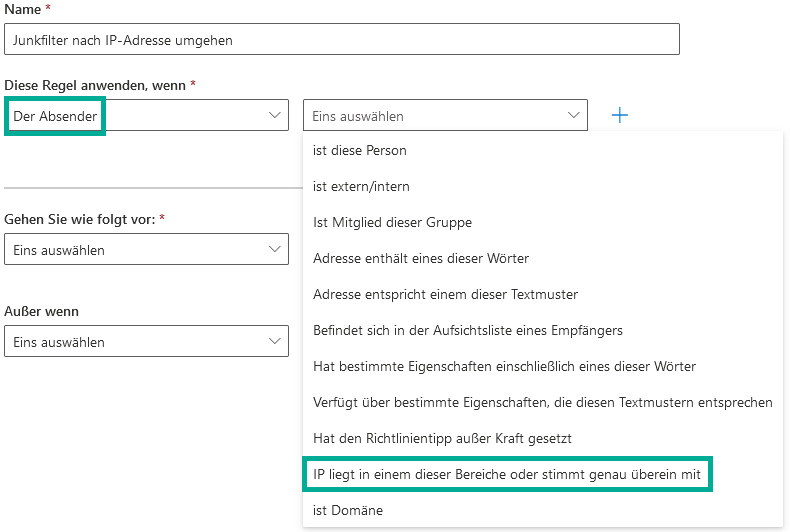The width and height of the screenshot is (790, 532).
Task: Pick 'Hat bestimmte Eigenschaften einschließlich' option
Action: (504, 366)
